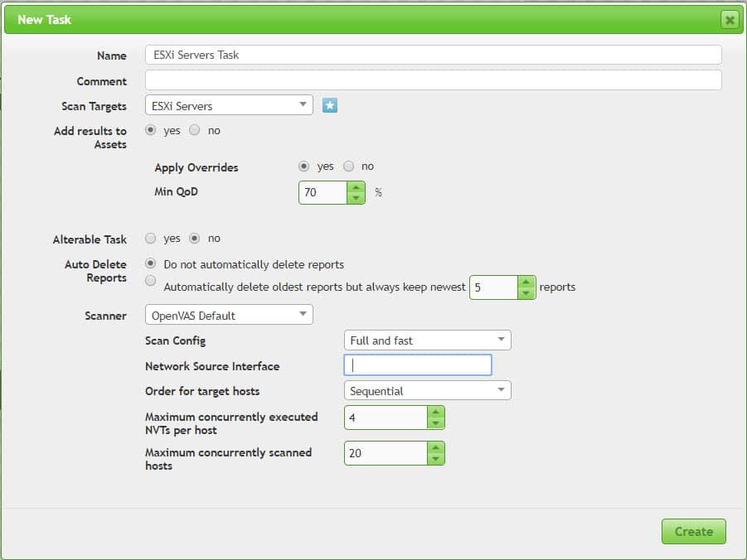The image size is (747, 560).
Task: Open the Order for target hosts dropdown
Action: 427,390
